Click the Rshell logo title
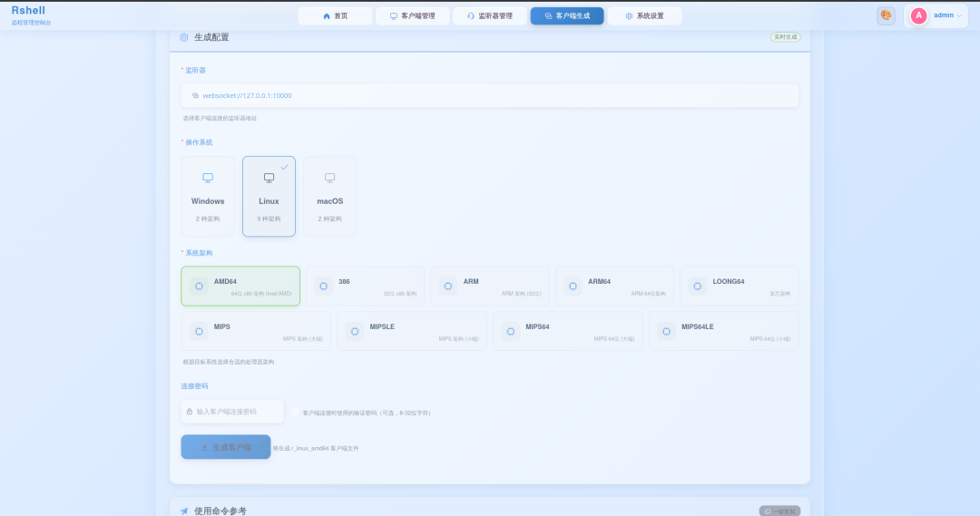The height and width of the screenshot is (516, 980). pos(28,11)
